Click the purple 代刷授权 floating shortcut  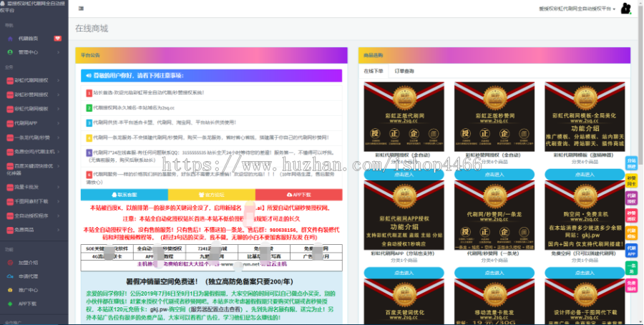631,198
